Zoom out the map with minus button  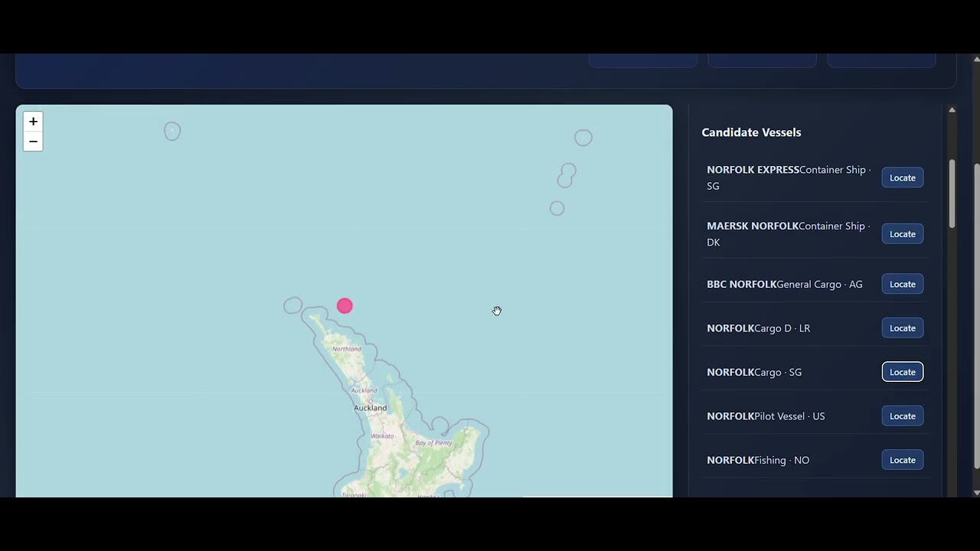(33, 142)
